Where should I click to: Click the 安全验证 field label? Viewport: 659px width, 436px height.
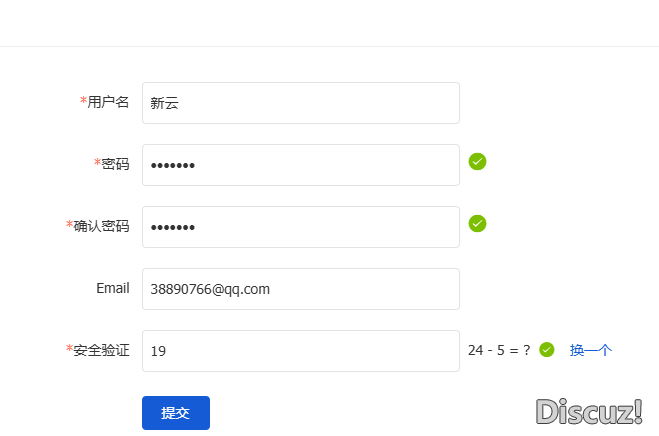(x=101, y=350)
